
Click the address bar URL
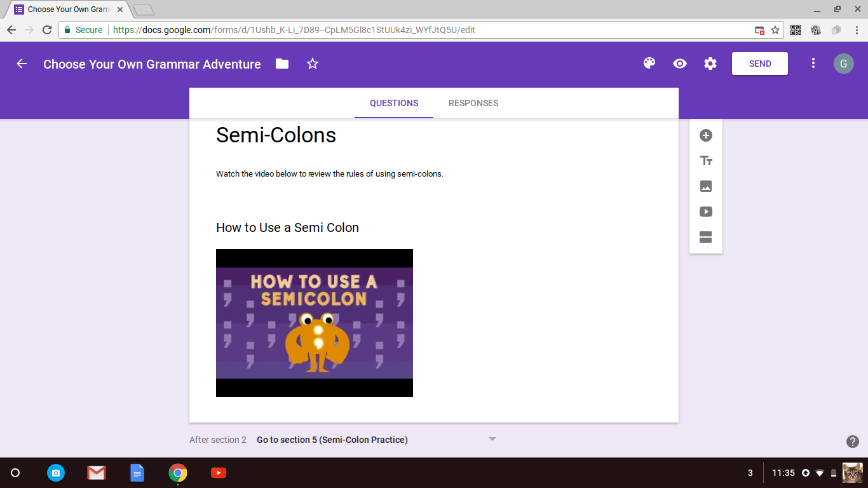[x=294, y=30]
